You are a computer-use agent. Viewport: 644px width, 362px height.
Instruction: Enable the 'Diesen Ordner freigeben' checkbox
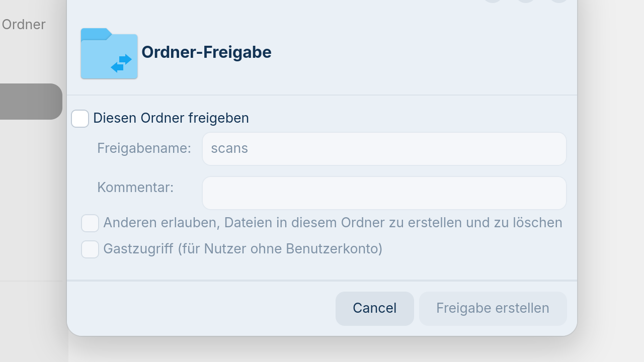click(80, 119)
